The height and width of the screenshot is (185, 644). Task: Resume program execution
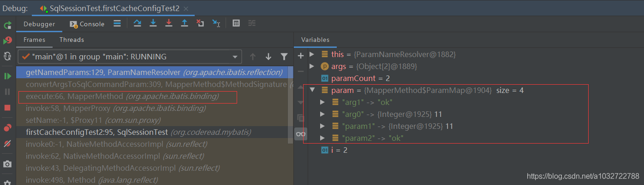(7, 76)
